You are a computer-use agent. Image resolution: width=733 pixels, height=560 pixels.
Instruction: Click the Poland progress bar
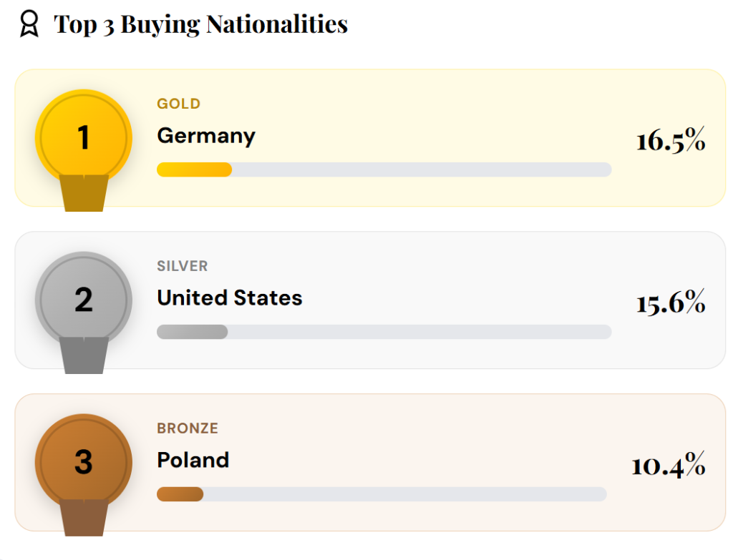coord(382,494)
